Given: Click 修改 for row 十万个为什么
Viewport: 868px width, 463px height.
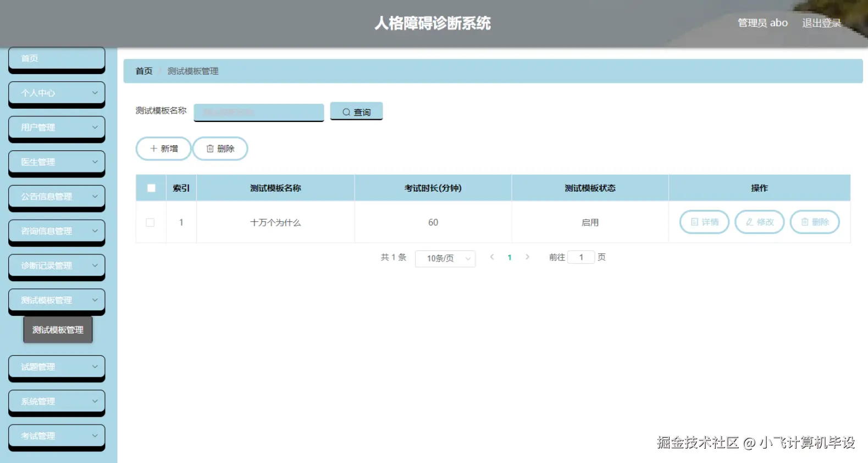Looking at the screenshot, I should 759,222.
